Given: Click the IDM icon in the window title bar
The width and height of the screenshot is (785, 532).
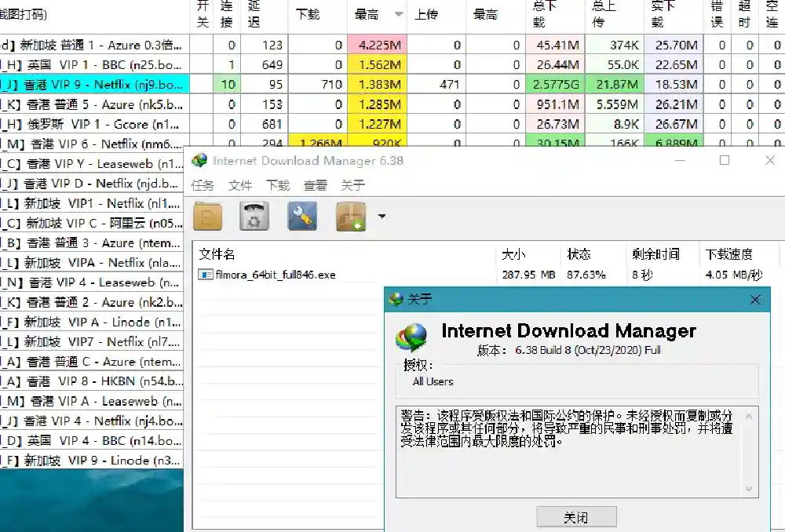Looking at the screenshot, I should [x=199, y=160].
